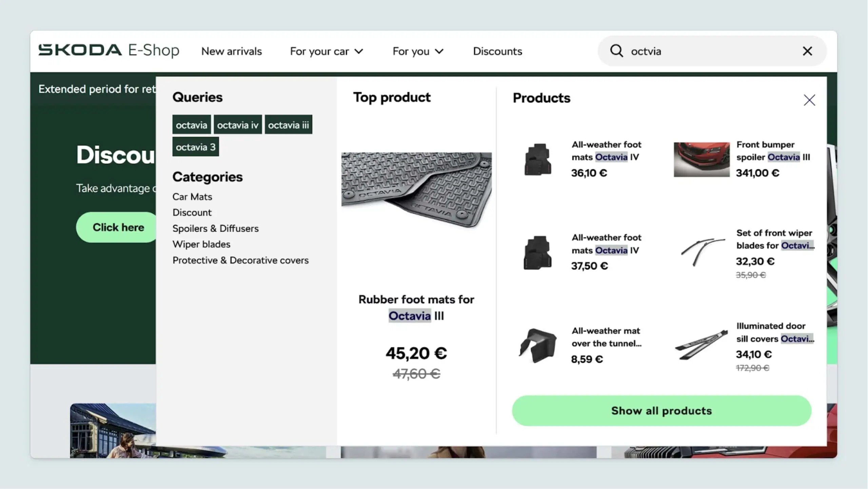Viewport: 868px width, 489px height.
Task: Click the 45,20 € top product price
Action: click(416, 353)
